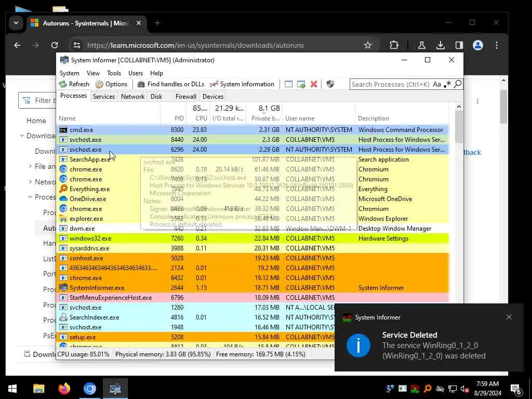Toggle regex search option icon
The width and height of the screenshot is (532, 399).
coord(447,84)
